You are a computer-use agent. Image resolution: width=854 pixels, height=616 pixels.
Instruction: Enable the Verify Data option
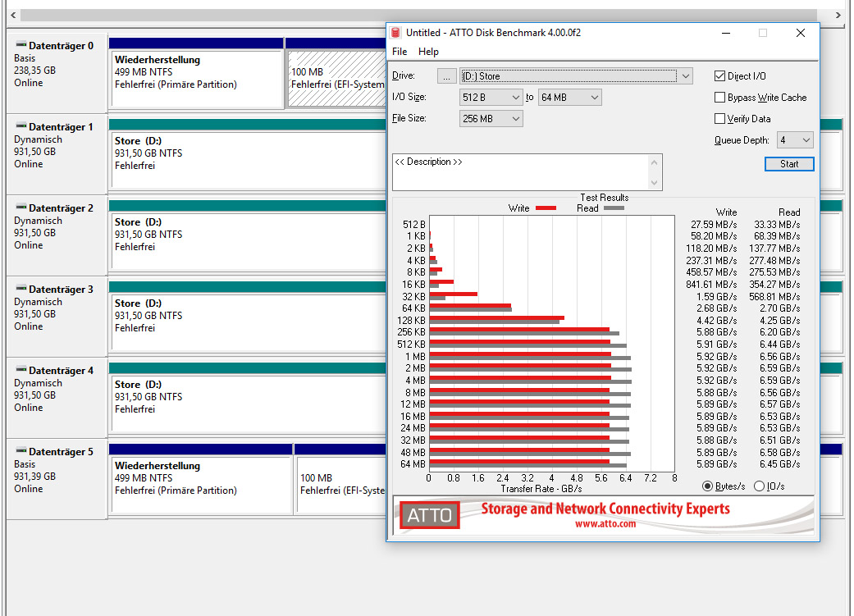click(719, 118)
